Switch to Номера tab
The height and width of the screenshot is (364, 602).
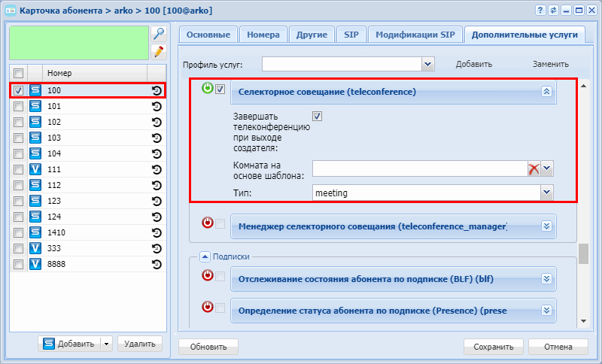[263, 35]
